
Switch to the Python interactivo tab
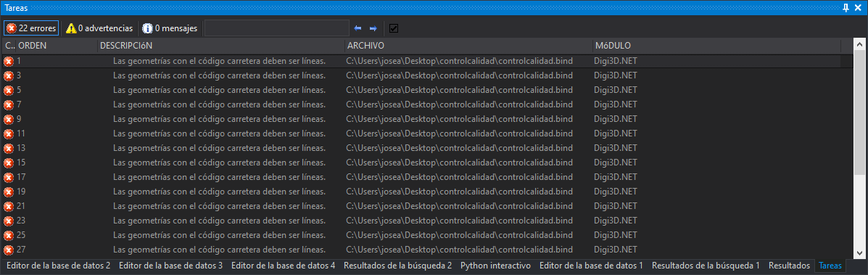pos(495,266)
